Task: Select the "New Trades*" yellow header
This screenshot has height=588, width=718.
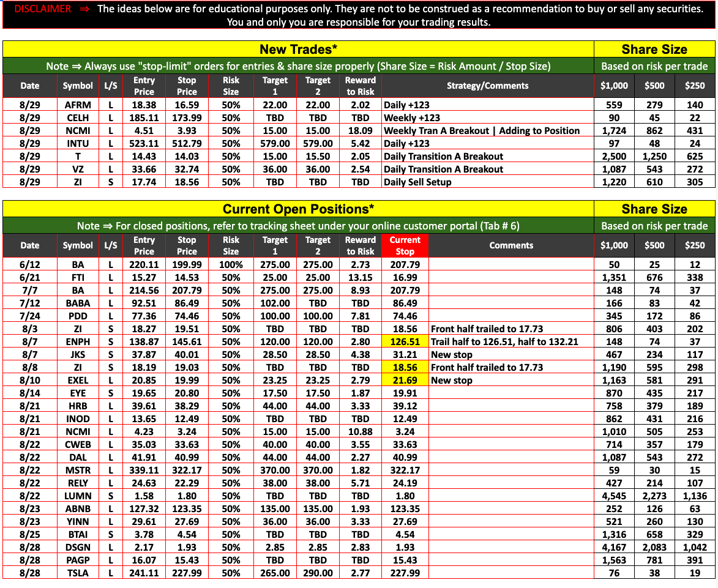Action: tap(298, 50)
